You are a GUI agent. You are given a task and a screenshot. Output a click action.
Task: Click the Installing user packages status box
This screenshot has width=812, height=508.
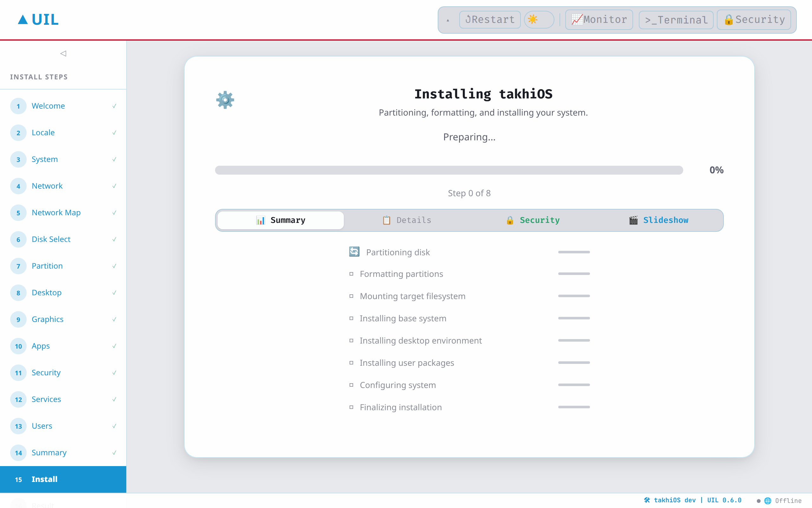(x=351, y=363)
